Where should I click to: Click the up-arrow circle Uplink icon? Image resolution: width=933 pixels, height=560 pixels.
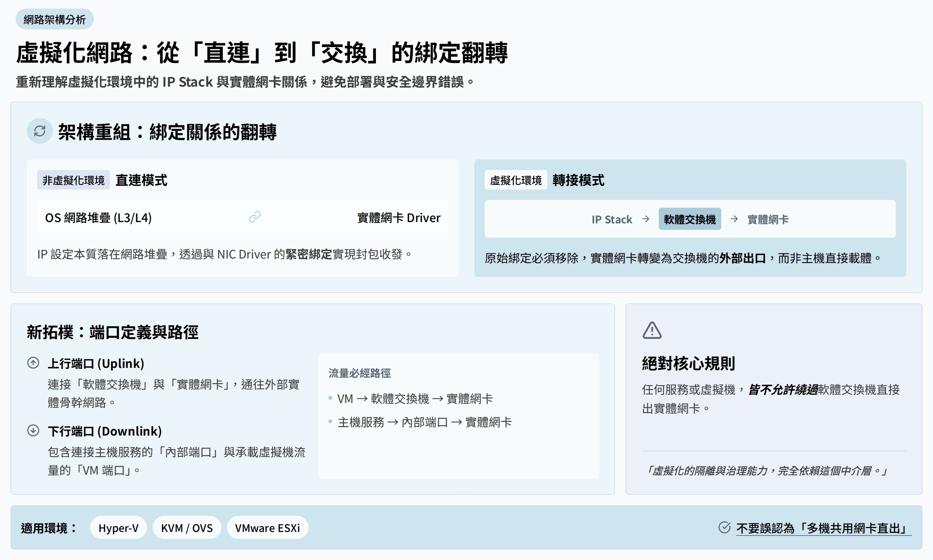pyautogui.click(x=33, y=363)
